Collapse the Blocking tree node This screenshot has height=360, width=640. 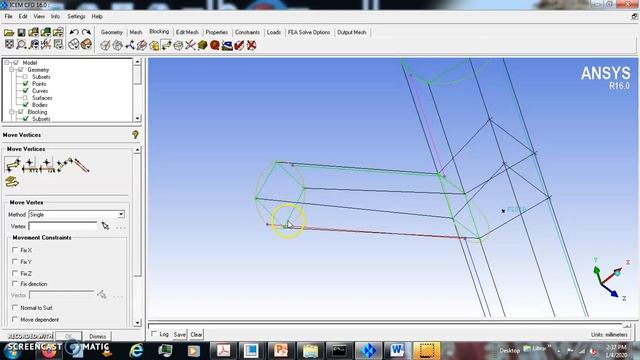(11, 112)
